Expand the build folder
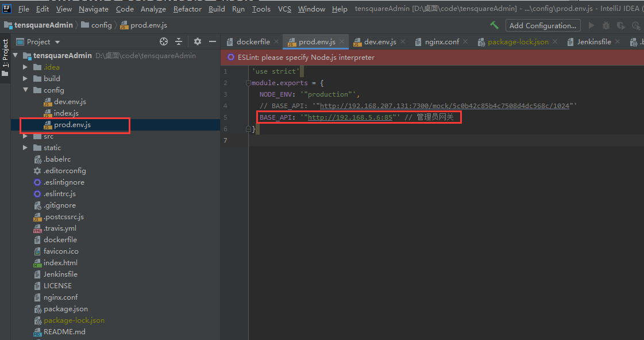Image resolution: width=644 pixels, height=340 pixels. (25, 78)
